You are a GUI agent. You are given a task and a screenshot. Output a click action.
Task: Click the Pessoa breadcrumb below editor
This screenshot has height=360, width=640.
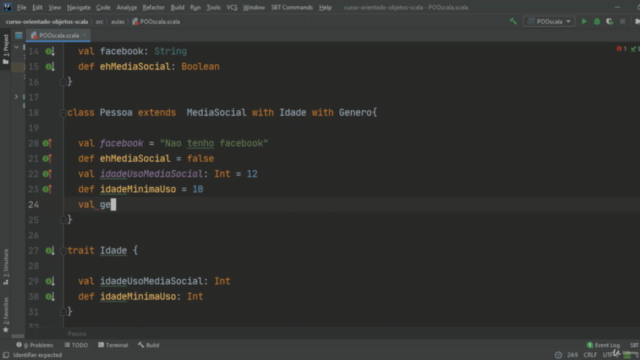(x=77, y=334)
